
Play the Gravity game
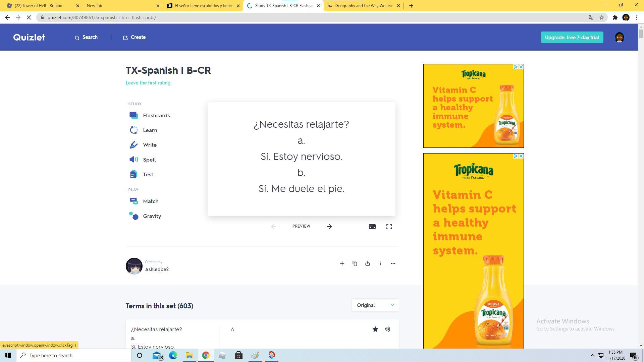point(152,216)
